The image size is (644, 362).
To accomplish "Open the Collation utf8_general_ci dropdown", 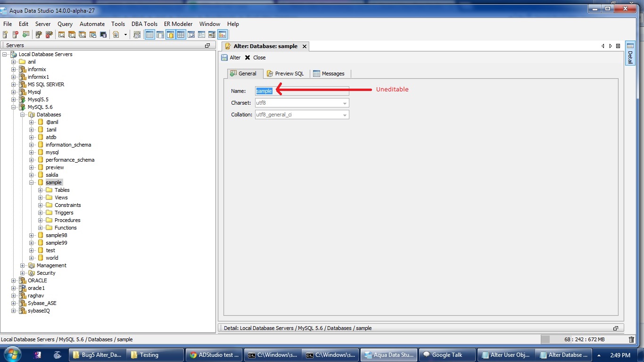I will pos(302,115).
